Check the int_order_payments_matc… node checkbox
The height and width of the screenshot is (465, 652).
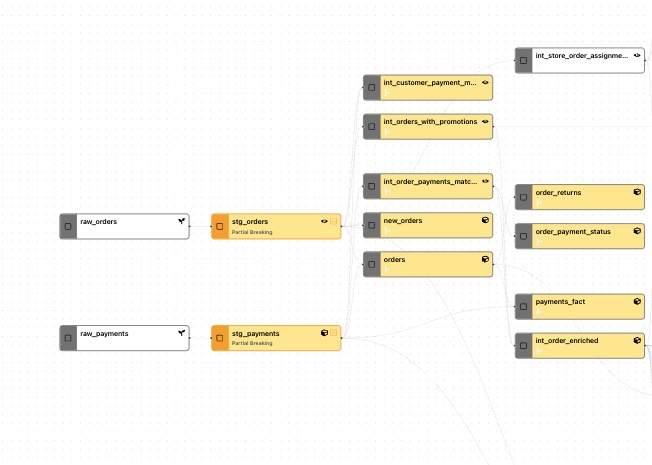pos(372,186)
